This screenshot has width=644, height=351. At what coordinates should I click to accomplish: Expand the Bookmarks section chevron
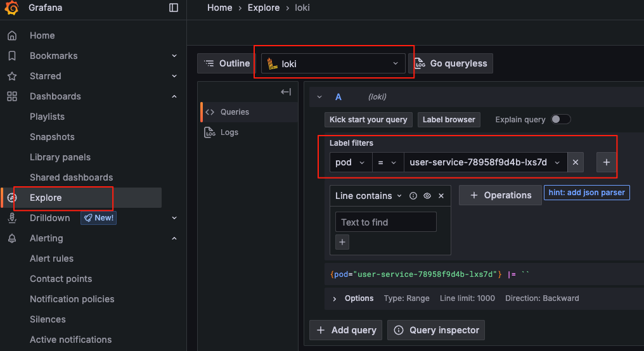click(174, 56)
